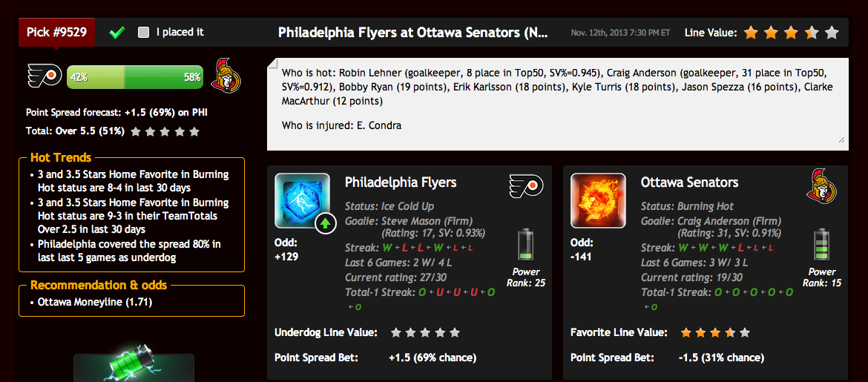
Task: Click the Line Value star rating in header
Action: click(x=791, y=33)
